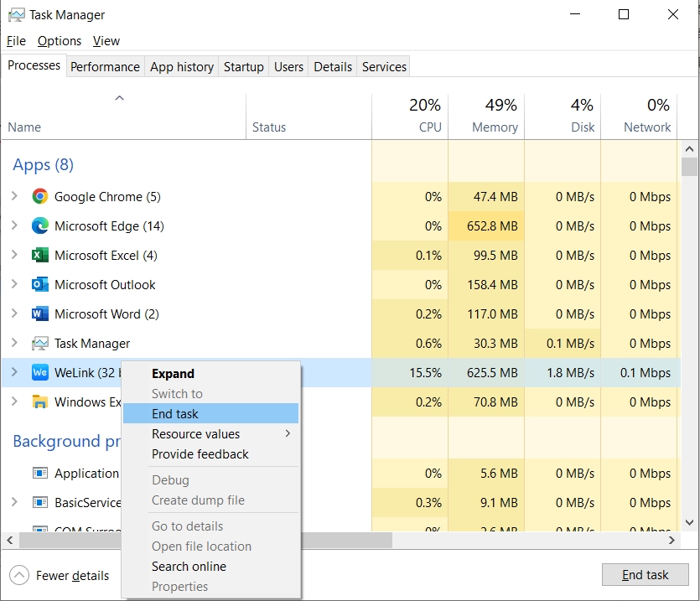Open the Options menu
Screen dimensions: 700x601
[x=60, y=41]
